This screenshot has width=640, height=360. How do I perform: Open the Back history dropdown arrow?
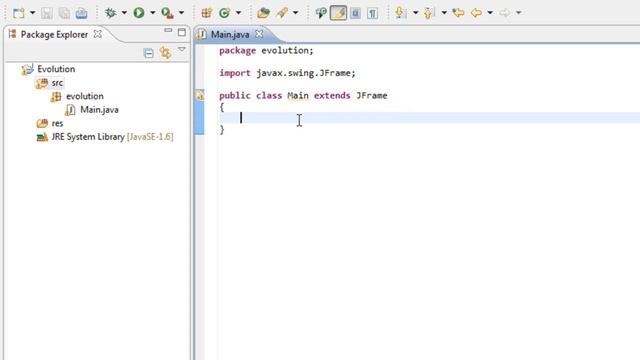490,13
